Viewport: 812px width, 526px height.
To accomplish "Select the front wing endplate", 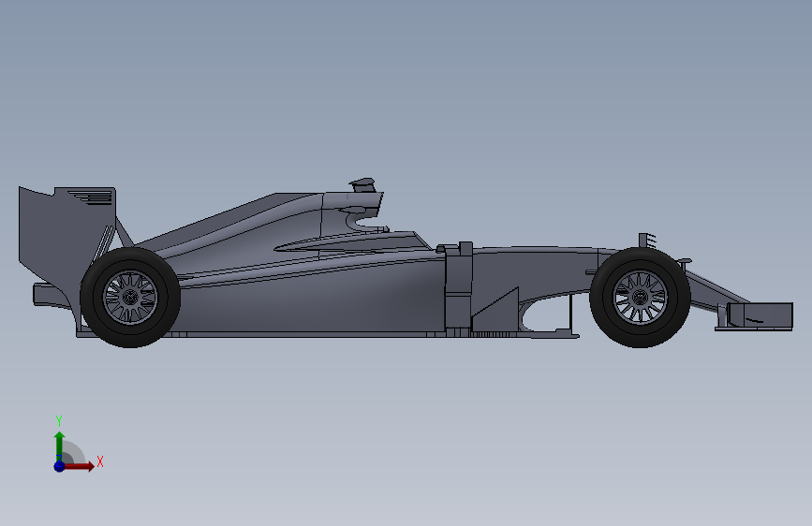I will (760, 314).
